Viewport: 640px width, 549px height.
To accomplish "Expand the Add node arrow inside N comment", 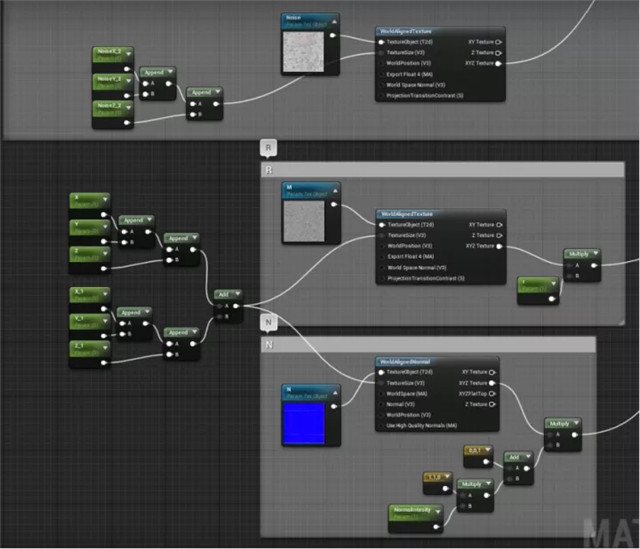I will (x=528, y=456).
